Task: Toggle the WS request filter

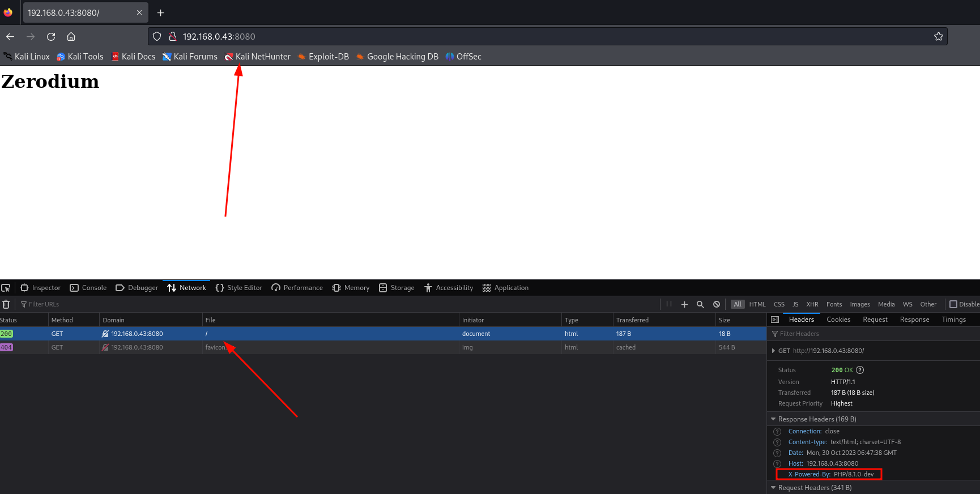Action: 907,304
